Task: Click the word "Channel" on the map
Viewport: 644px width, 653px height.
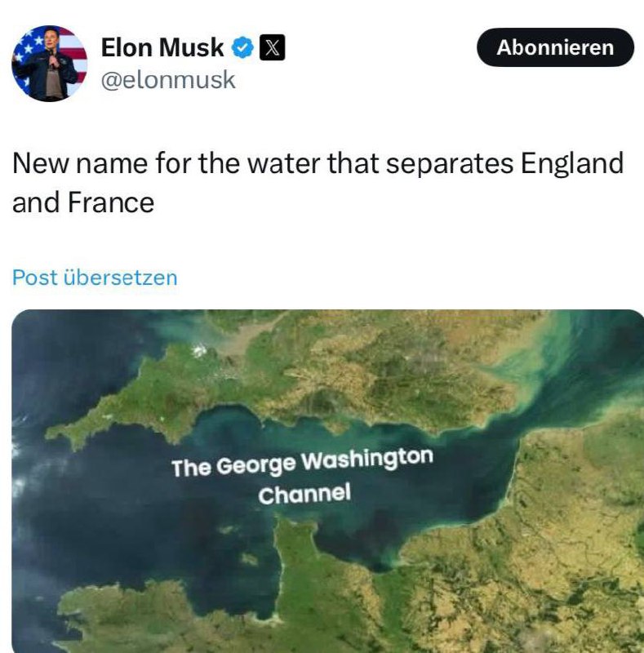Action: [x=304, y=494]
